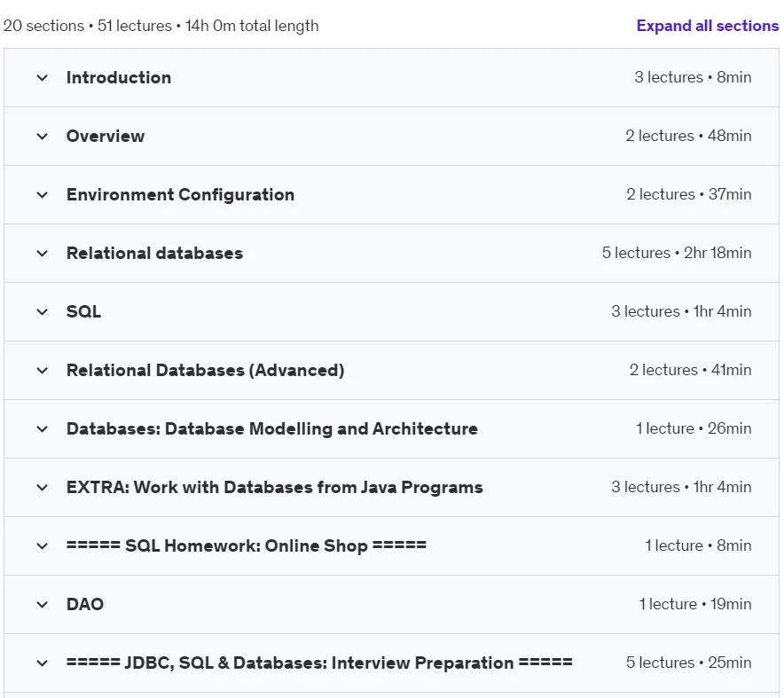Open the Environment Configuration chevron arrow
784x698 pixels.
(x=43, y=195)
